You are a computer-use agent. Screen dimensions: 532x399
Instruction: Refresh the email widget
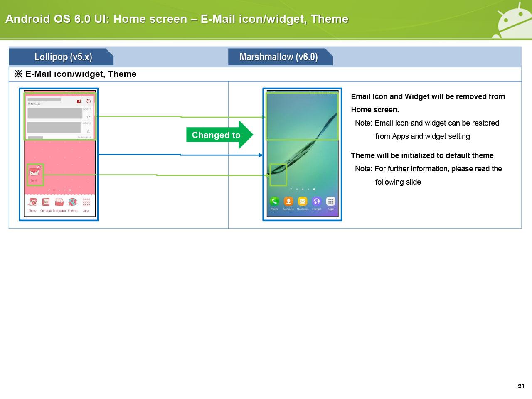[x=89, y=101]
